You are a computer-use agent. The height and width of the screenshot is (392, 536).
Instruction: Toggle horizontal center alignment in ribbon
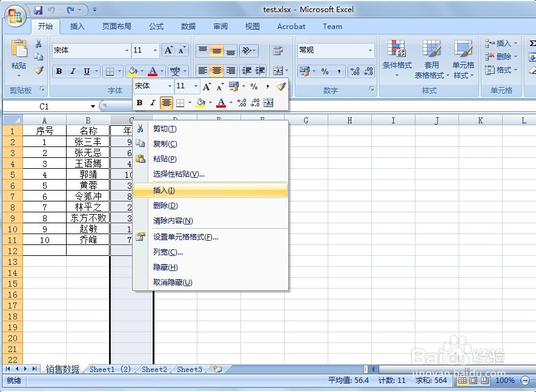(216, 71)
